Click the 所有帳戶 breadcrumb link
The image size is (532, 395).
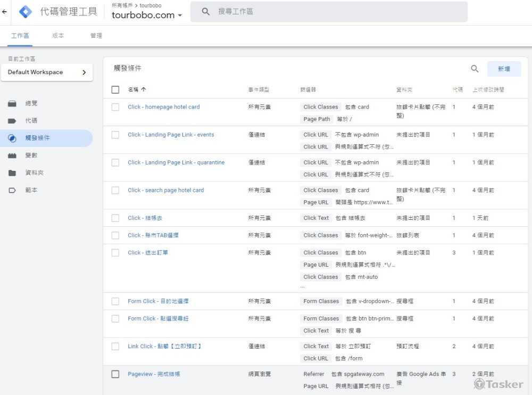[122, 5]
